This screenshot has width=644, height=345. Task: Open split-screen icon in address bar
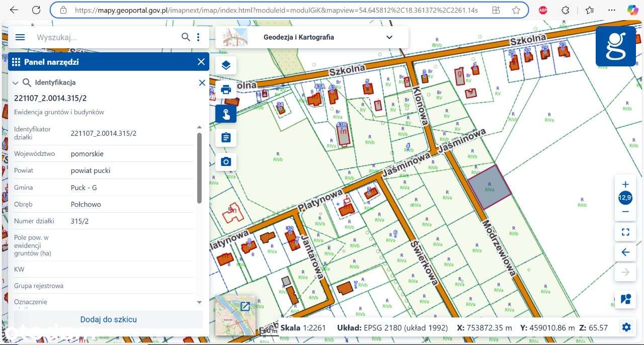pyautogui.click(x=496, y=10)
